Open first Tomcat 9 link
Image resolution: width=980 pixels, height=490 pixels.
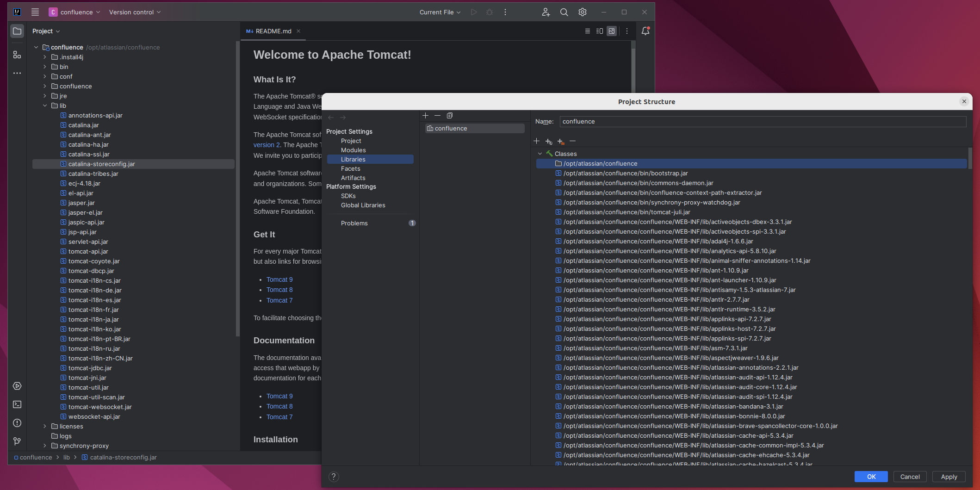(279, 279)
